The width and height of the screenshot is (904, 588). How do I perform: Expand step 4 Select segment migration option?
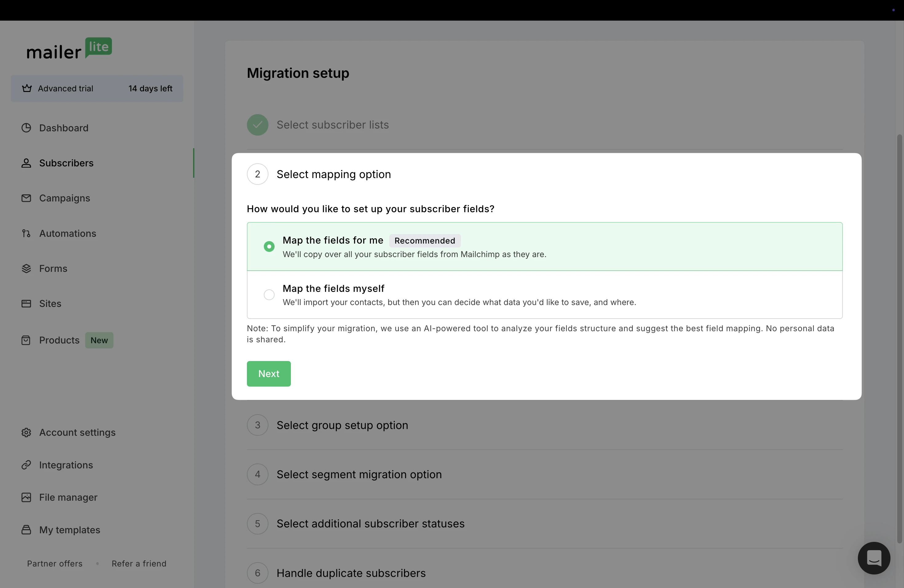(x=359, y=475)
